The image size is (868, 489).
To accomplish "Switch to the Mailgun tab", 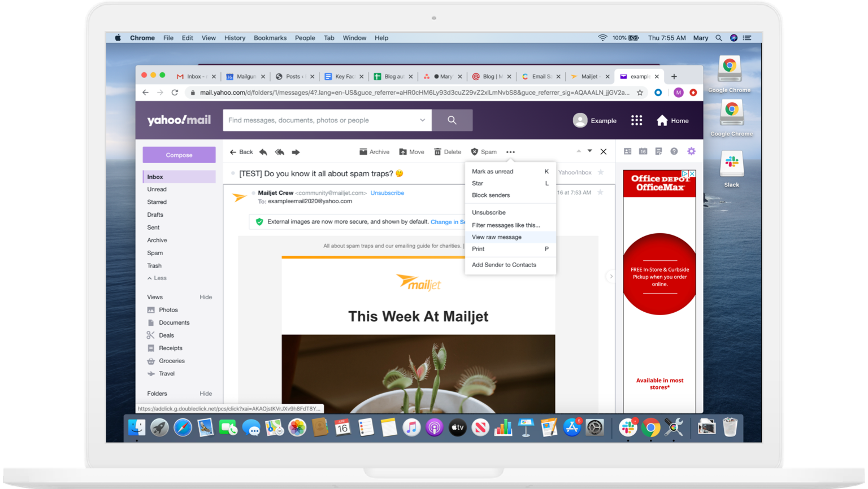I will (245, 76).
